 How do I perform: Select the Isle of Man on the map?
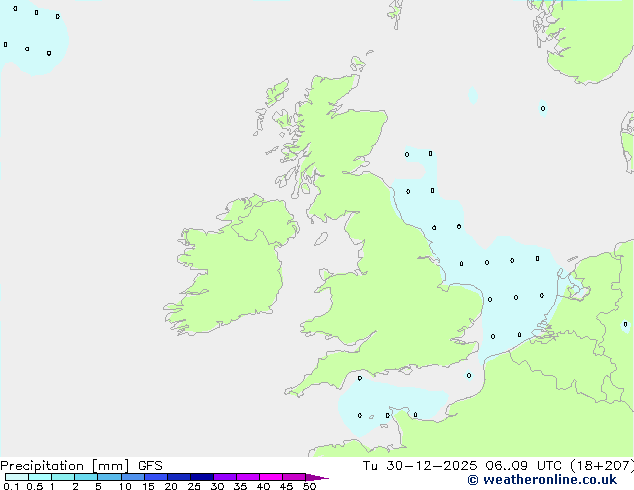point(320,239)
